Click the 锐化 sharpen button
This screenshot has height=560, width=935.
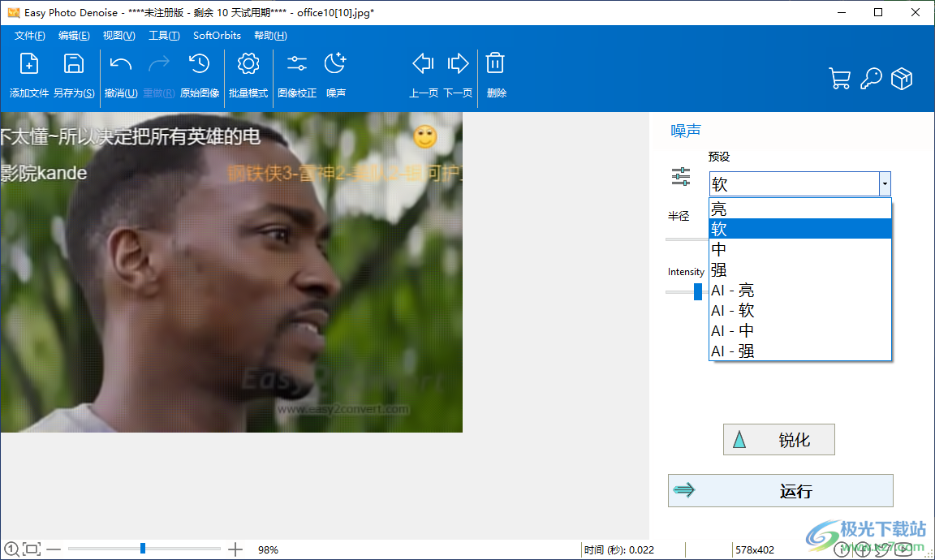coord(779,440)
